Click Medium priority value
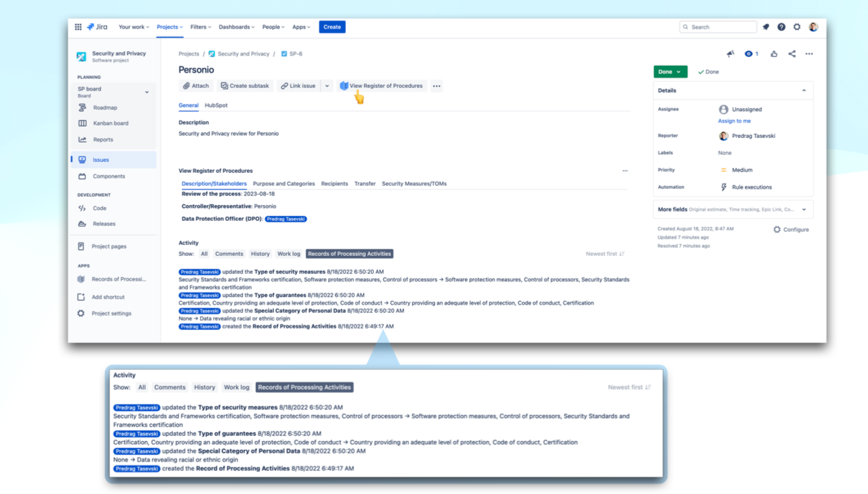 [x=736, y=170]
